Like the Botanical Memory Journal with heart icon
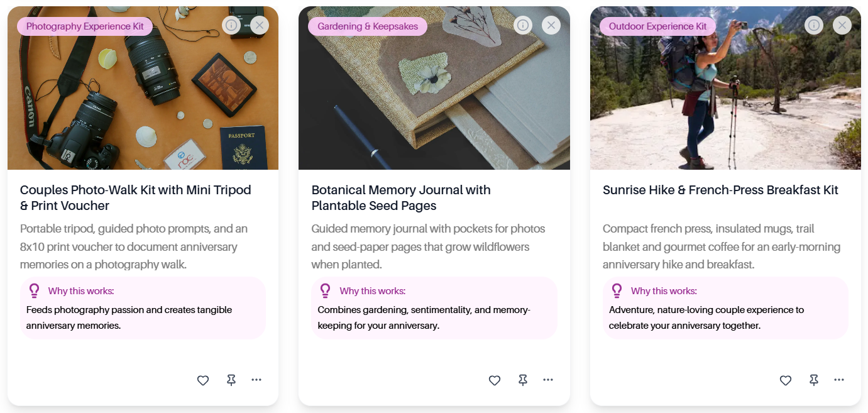The image size is (868, 413). coord(495,380)
